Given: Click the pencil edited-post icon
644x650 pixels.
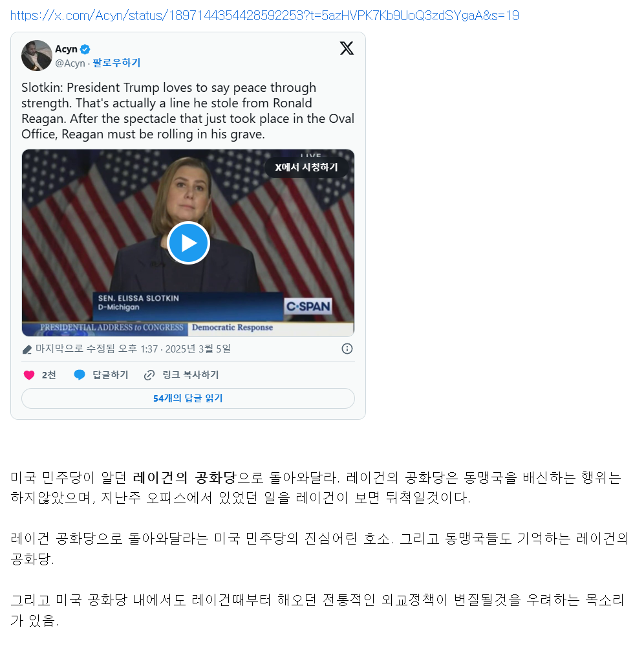Looking at the screenshot, I should click(27, 349).
